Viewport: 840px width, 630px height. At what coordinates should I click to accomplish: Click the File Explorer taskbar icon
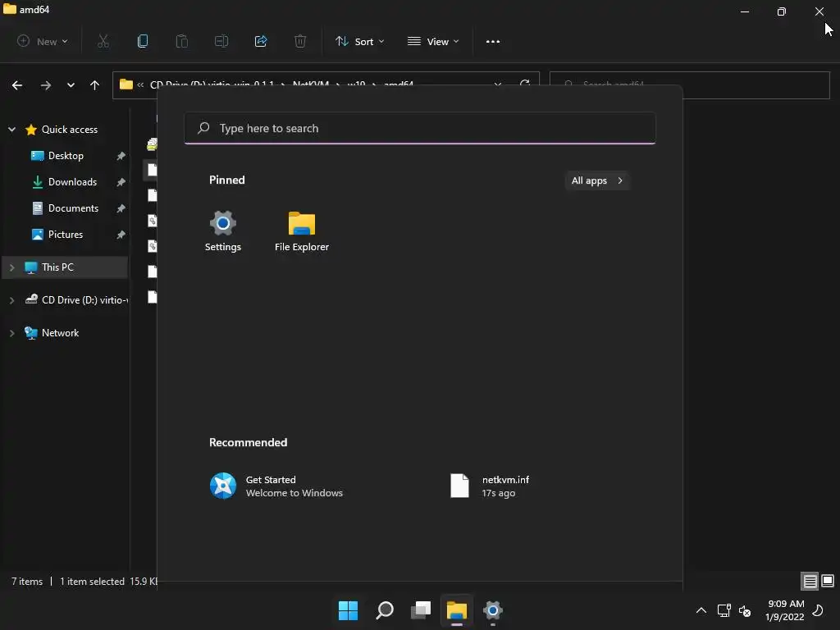(x=457, y=610)
